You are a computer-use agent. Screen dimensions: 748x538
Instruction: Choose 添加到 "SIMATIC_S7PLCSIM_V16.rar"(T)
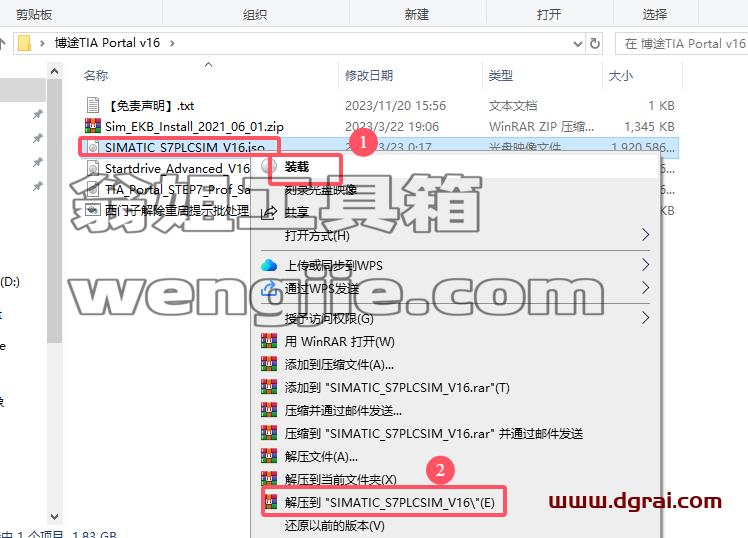456,387
